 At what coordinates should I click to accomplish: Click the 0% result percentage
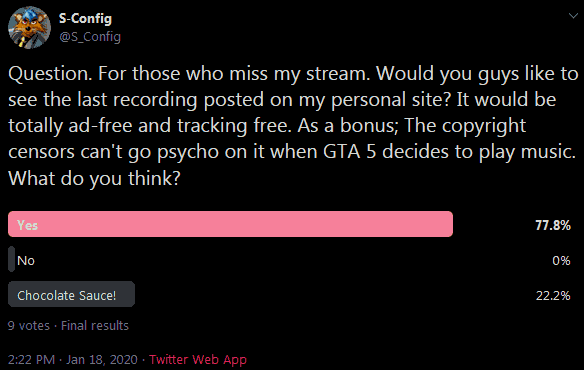click(561, 260)
